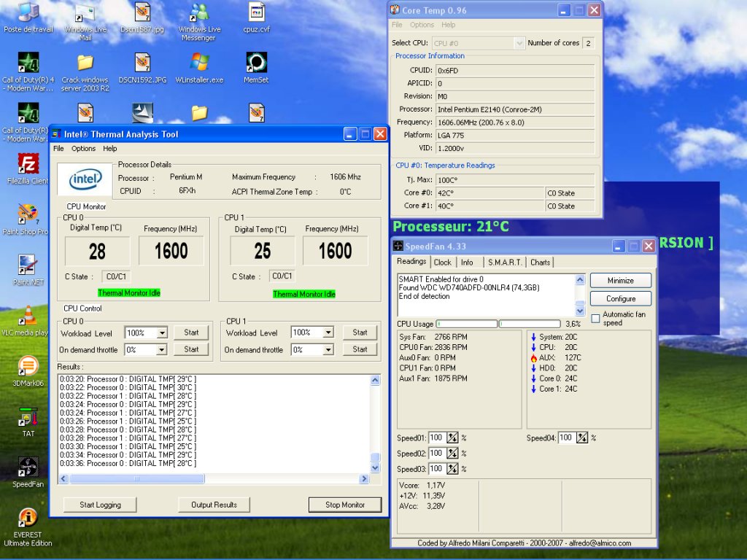Click Output Results button
747x560 pixels.
click(x=214, y=505)
